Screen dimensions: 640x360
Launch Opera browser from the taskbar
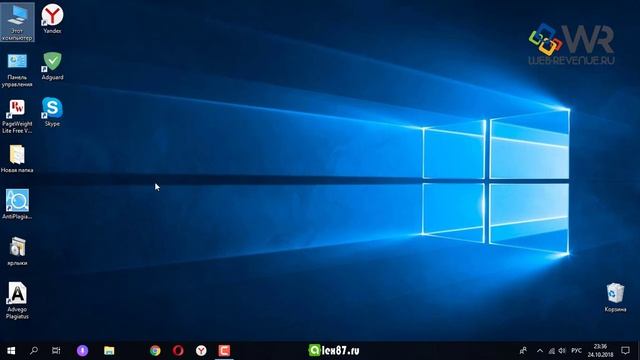[x=178, y=351]
